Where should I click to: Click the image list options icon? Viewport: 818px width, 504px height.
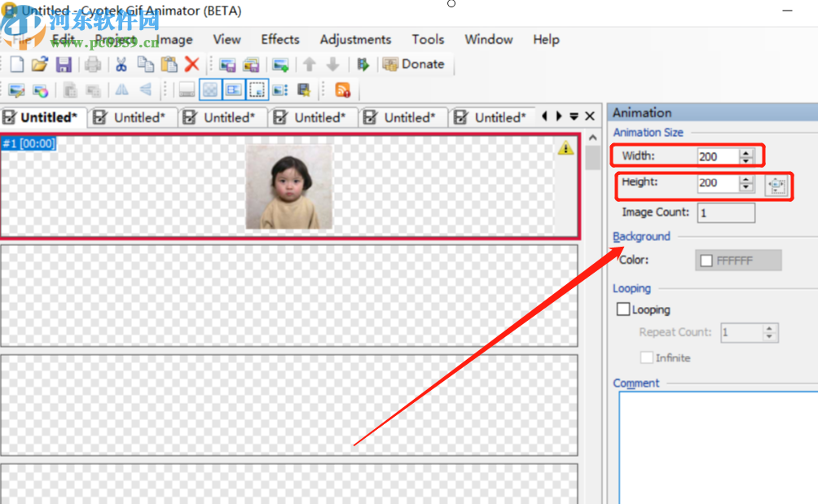[x=280, y=90]
